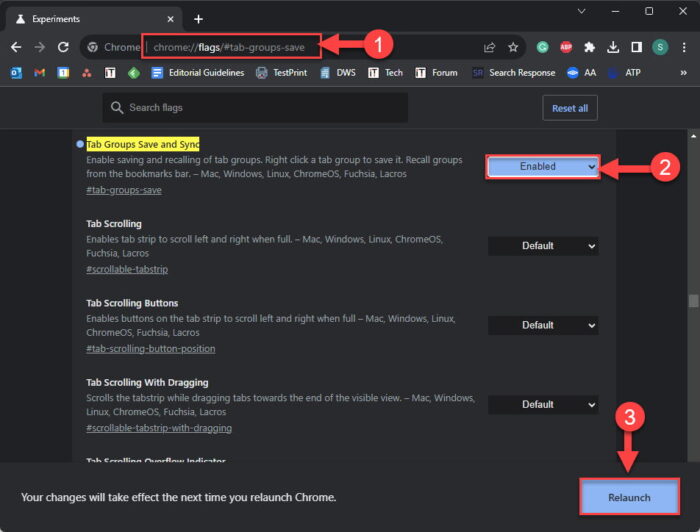The image size is (700, 532).
Task: Click the Tab Groups Save and Sync title
Action: coord(143,144)
